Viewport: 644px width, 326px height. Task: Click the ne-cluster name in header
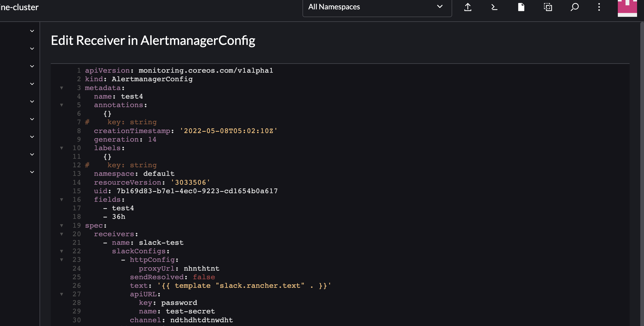(x=19, y=7)
